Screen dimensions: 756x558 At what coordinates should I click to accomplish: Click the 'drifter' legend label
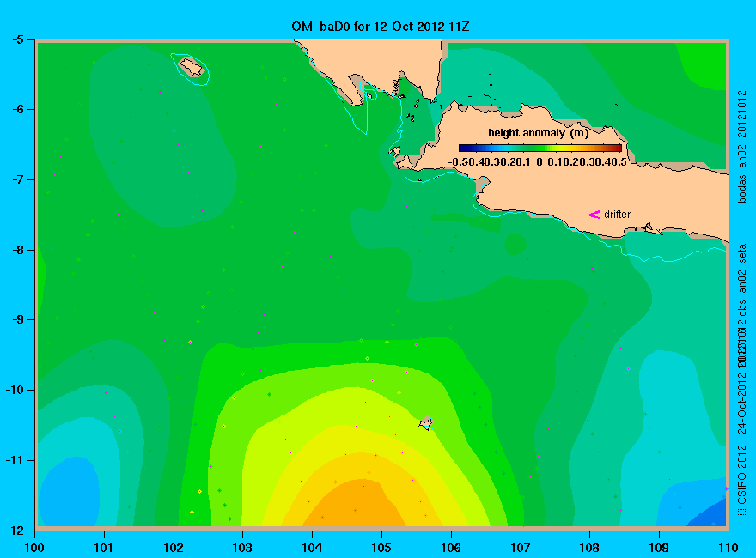pos(617,215)
